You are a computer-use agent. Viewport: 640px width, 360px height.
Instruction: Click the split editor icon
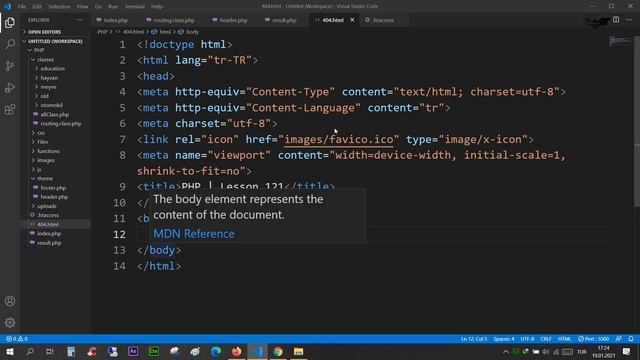(616, 20)
